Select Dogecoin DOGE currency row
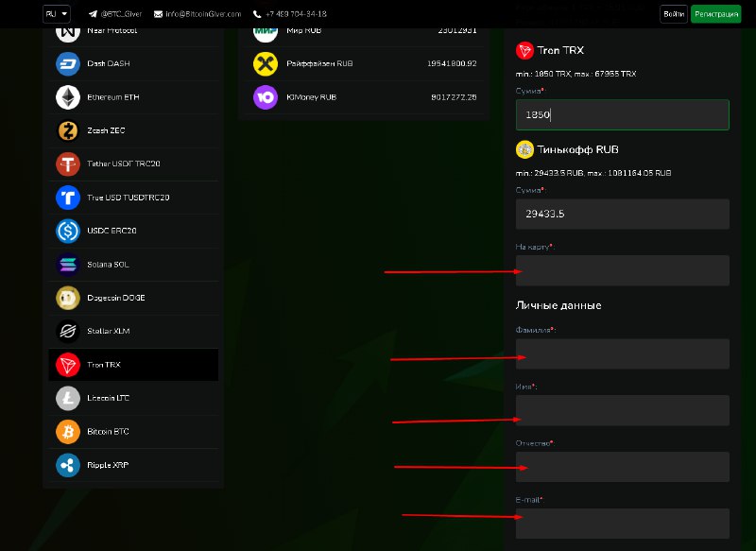The image size is (756, 551). click(x=133, y=298)
